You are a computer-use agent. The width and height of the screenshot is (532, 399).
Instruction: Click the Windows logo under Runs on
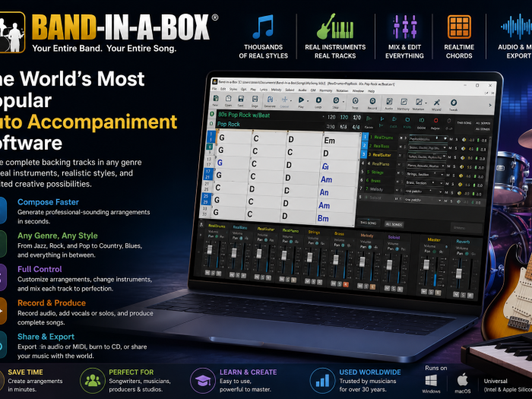point(431,380)
